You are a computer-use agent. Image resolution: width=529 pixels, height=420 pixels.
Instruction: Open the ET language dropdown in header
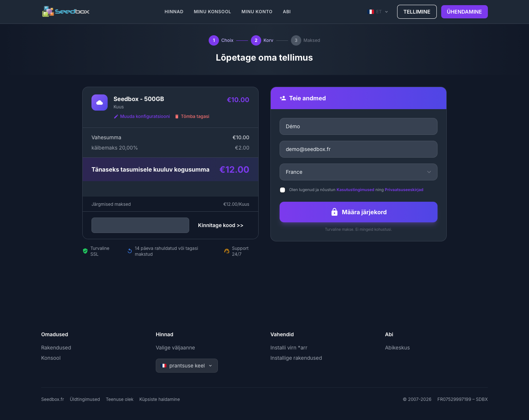coord(378,12)
